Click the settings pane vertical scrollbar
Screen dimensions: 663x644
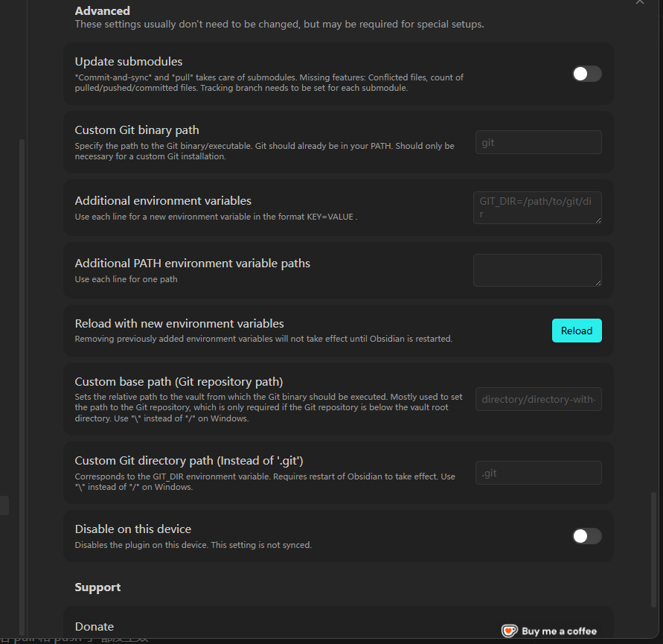653,549
